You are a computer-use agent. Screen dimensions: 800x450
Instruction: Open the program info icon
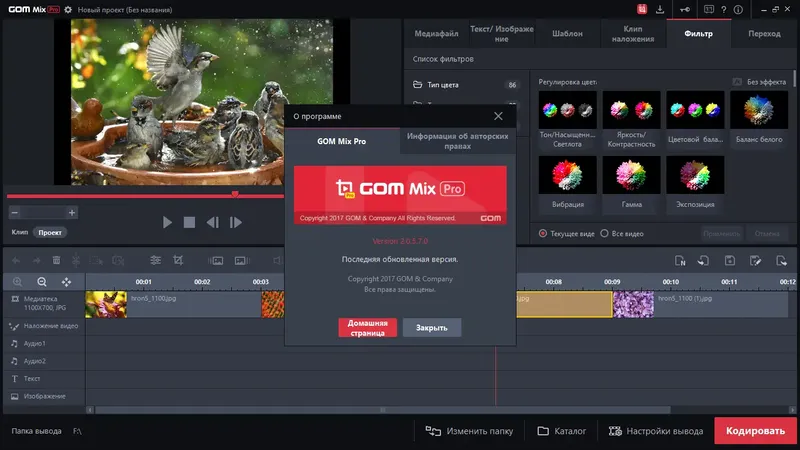click(x=738, y=9)
